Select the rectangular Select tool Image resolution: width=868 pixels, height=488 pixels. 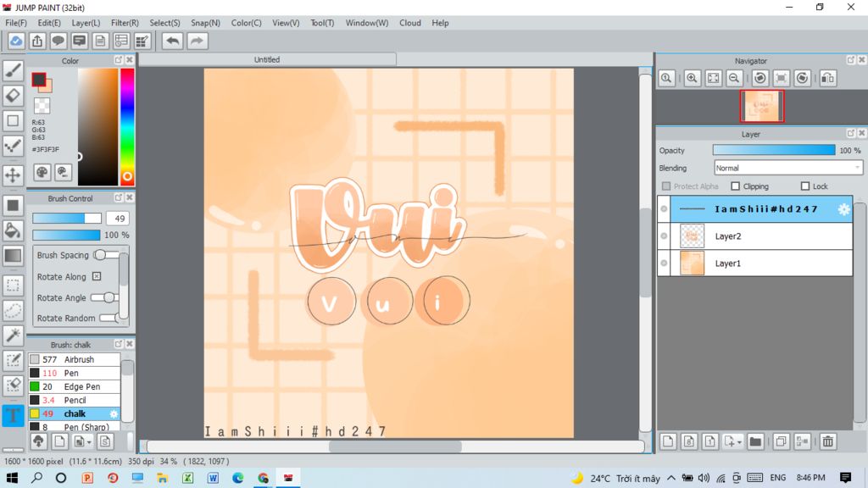coord(13,286)
